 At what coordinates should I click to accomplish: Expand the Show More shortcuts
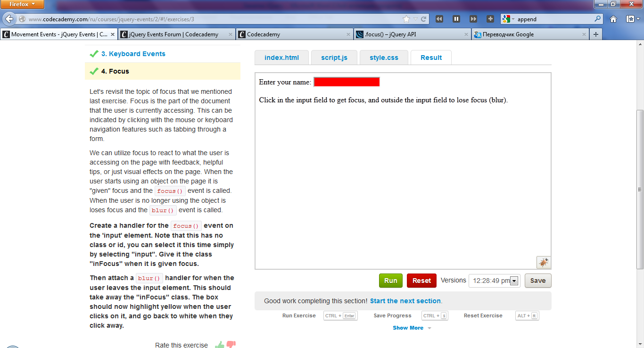[412, 328]
